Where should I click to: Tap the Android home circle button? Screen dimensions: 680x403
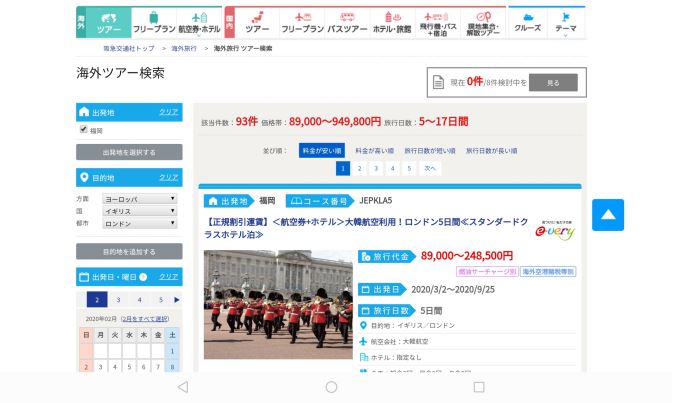click(x=331, y=387)
